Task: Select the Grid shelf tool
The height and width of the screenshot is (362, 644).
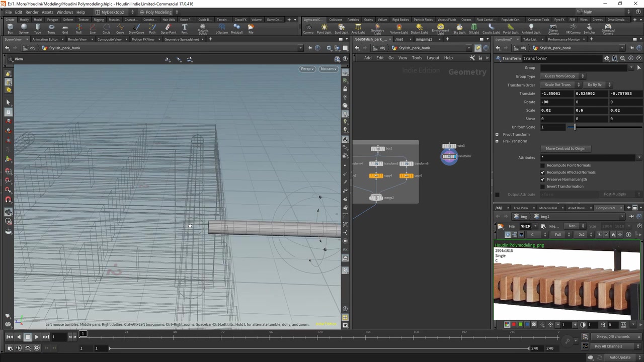Action: pyautogui.click(x=65, y=29)
